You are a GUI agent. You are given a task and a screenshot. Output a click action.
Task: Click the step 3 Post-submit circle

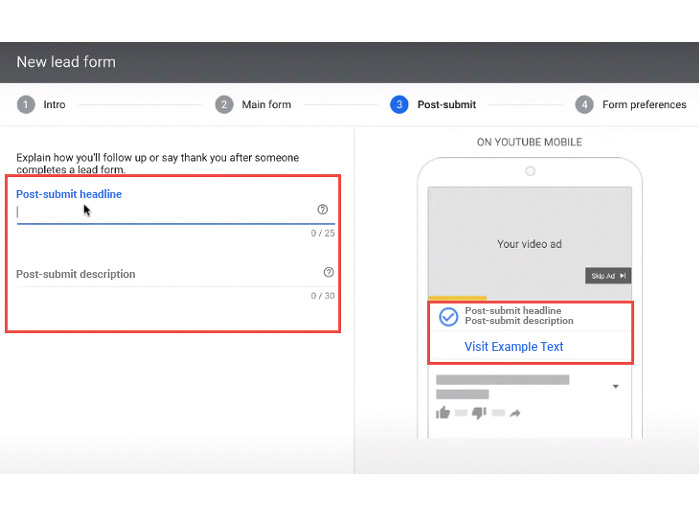click(x=399, y=104)
